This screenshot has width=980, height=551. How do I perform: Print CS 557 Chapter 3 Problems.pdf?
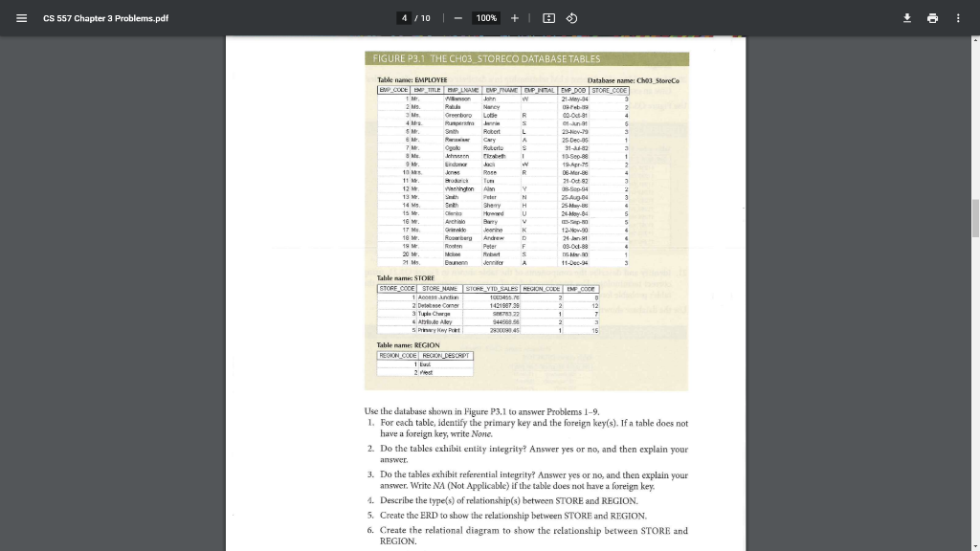(932, 17)
